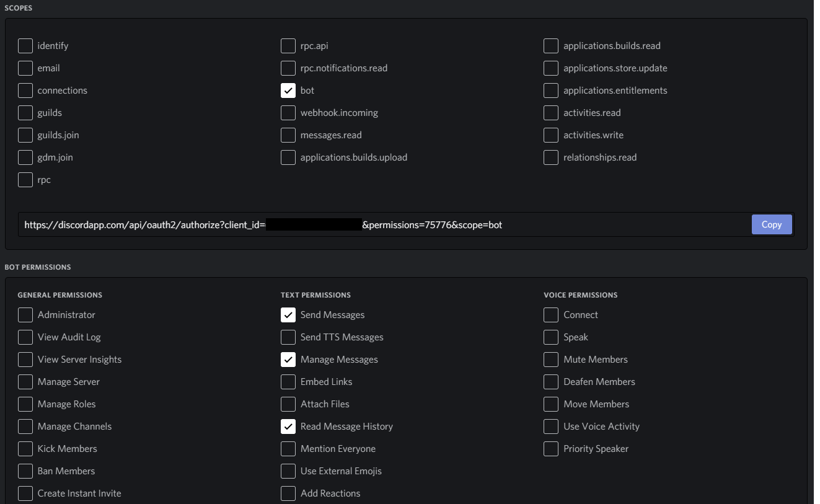Check the messages.read scope
This screenshot has width=820, height=504.
(x=288, y=135)
